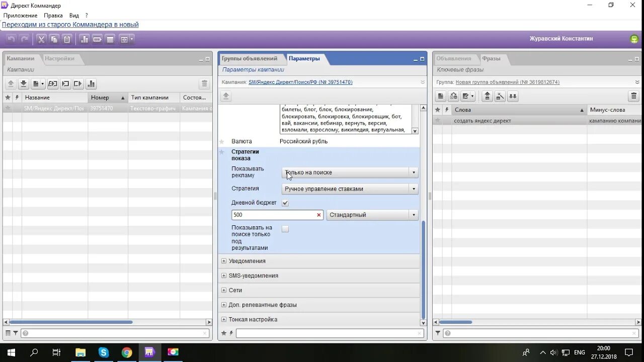Click the Cut scissors icon
The height and width of the screenshot is (362, 644).
tap(42, 39)
